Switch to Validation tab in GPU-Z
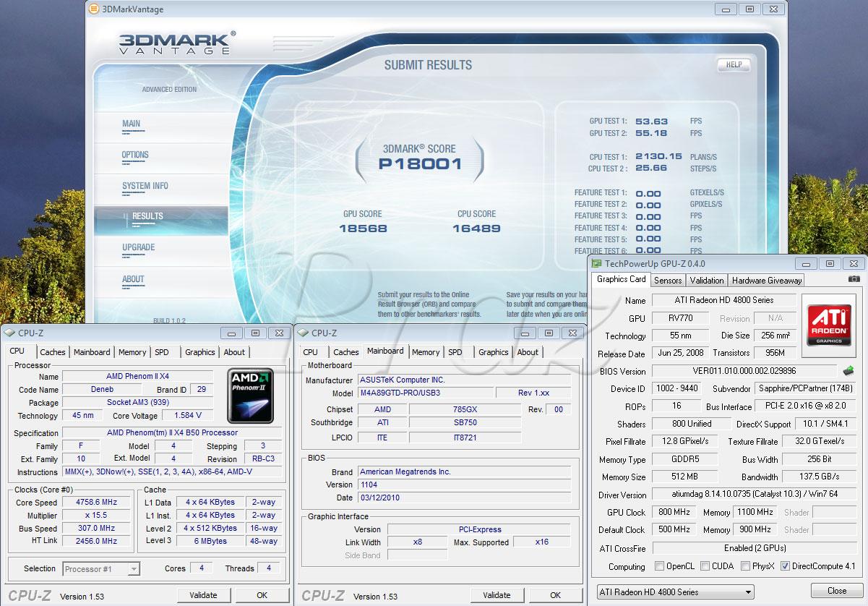Viewport: 868px width, 606px height. 707,280
